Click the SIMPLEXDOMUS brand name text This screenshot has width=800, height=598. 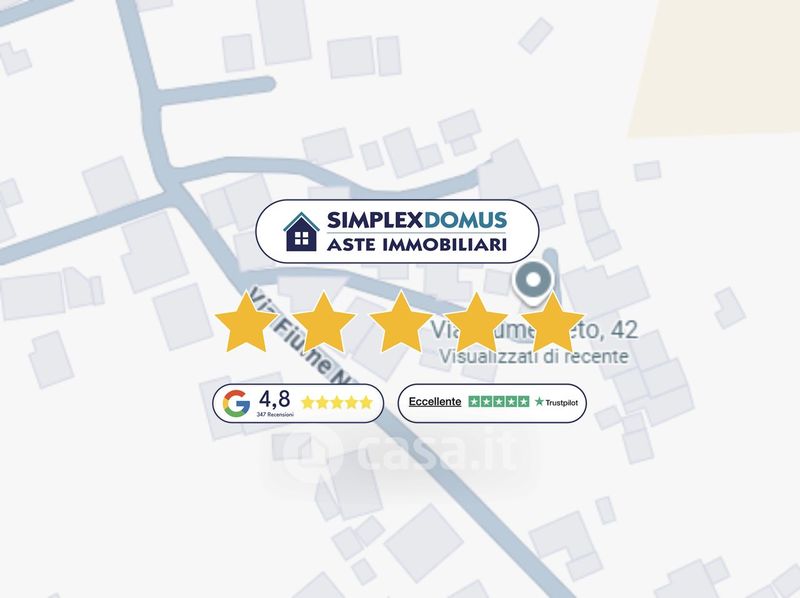417,220
